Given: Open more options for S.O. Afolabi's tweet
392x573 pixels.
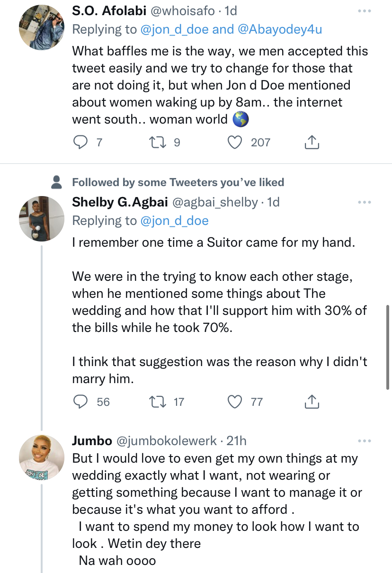Looking at the screenshot, I should point(364,11).
